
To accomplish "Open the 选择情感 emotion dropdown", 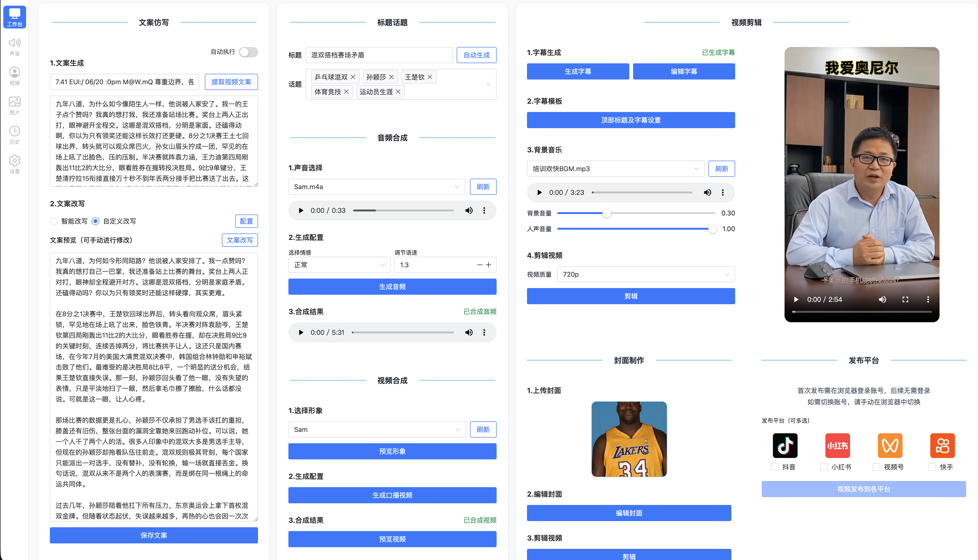I will (x=339, y=265).
